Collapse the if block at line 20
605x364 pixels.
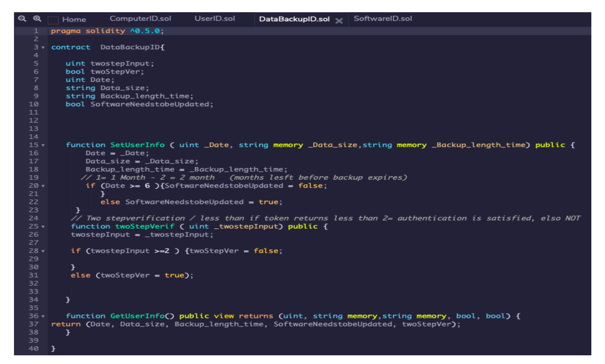coord(43,186)
